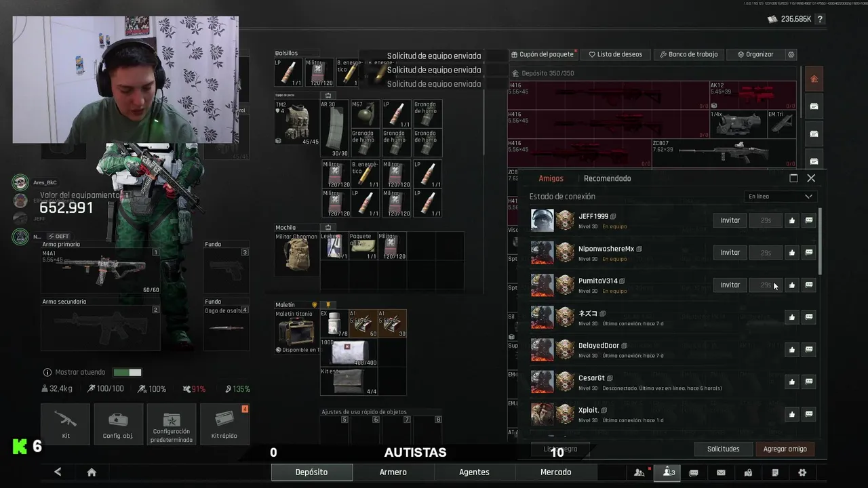Open Solicitudes friend requests

[x=724, y=449]
